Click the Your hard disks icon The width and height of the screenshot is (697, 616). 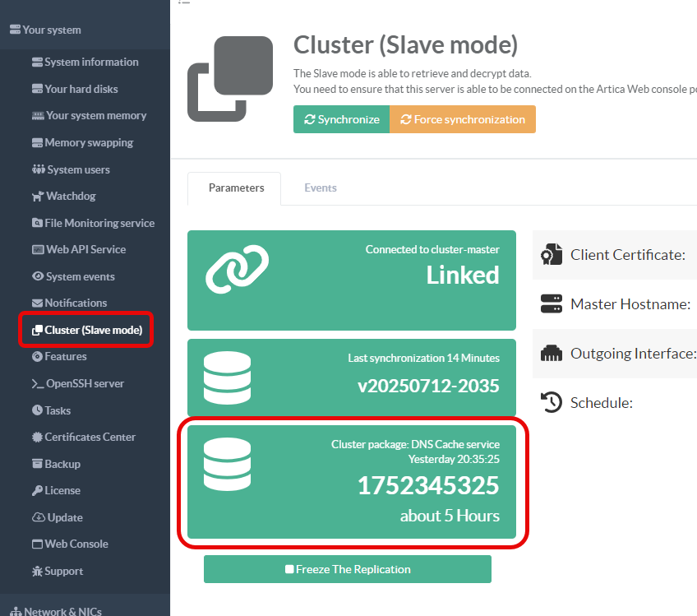point(37,89)
